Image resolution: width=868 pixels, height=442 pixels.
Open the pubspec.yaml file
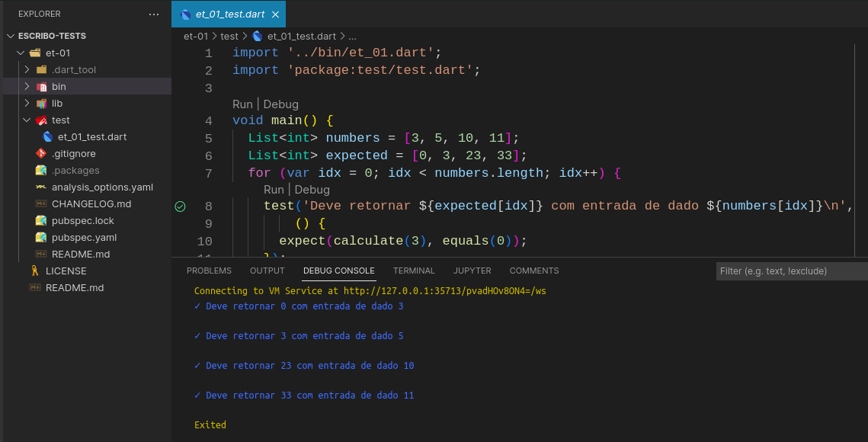pos(84,237)
